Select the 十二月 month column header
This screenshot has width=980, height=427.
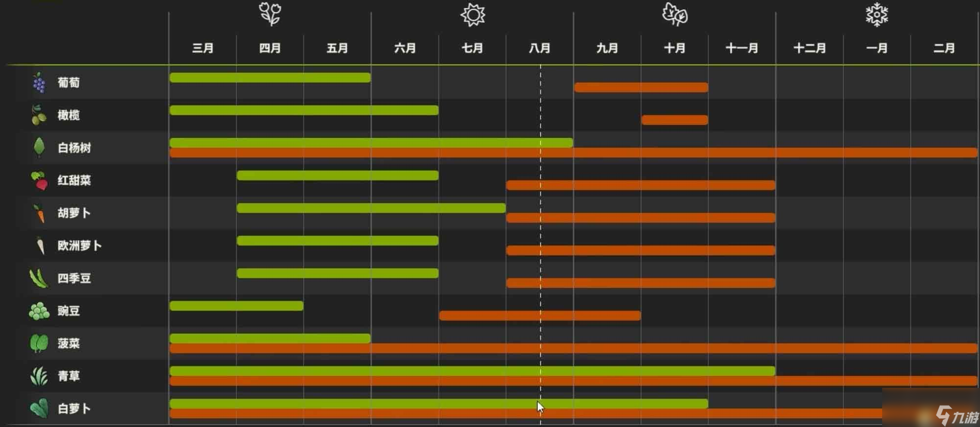810,48
